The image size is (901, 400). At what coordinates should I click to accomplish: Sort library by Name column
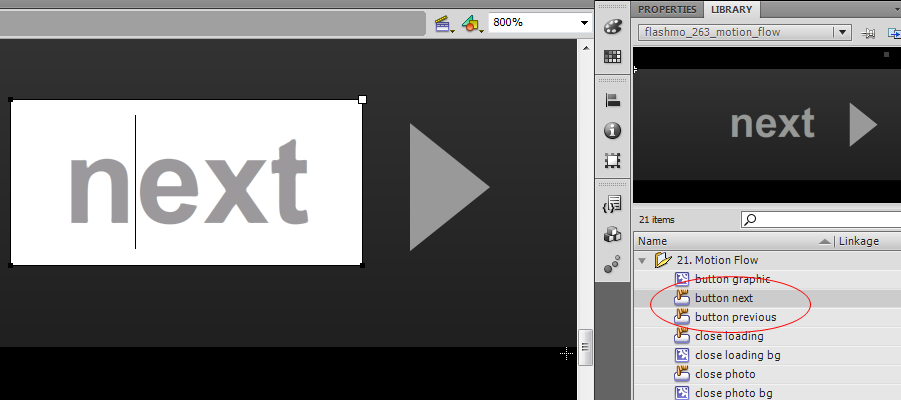(x=652, y=241)
